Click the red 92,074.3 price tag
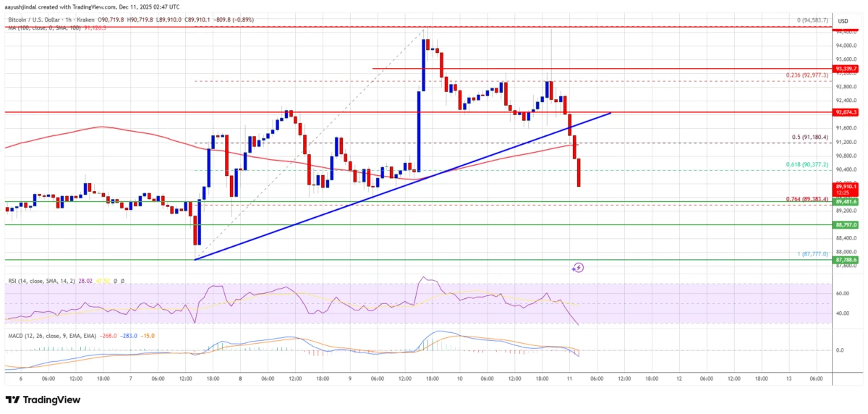 click(846, 112)
